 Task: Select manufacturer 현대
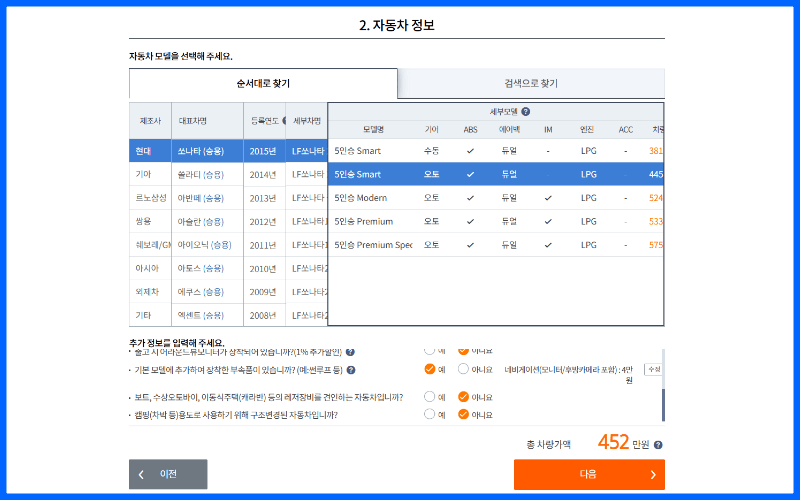pyautogui.click(x=150, y=151)
